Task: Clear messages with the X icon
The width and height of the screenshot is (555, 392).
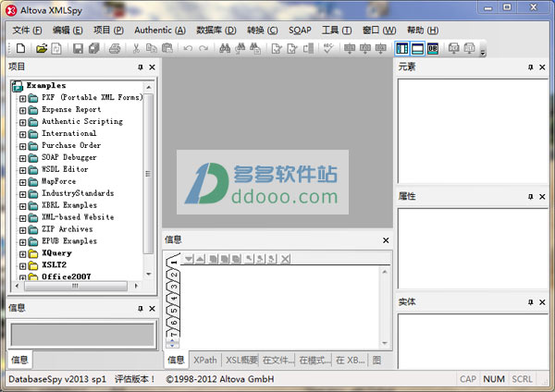Action: (x=286, y=259)
